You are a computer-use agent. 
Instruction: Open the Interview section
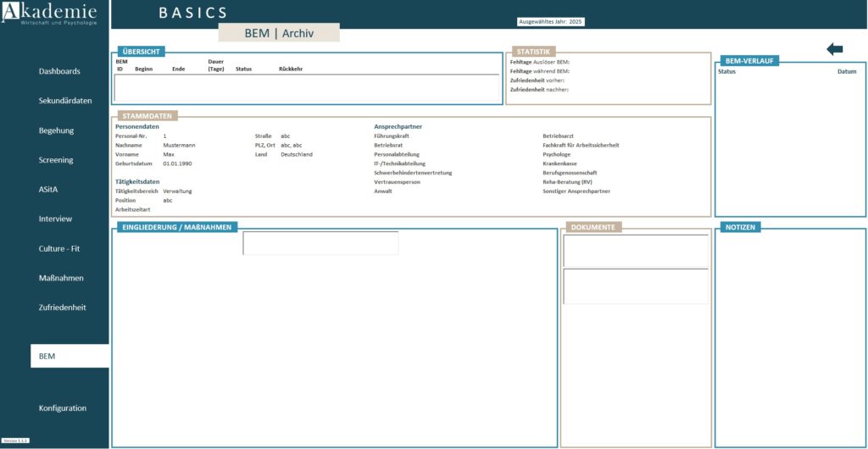coord(55,219)
